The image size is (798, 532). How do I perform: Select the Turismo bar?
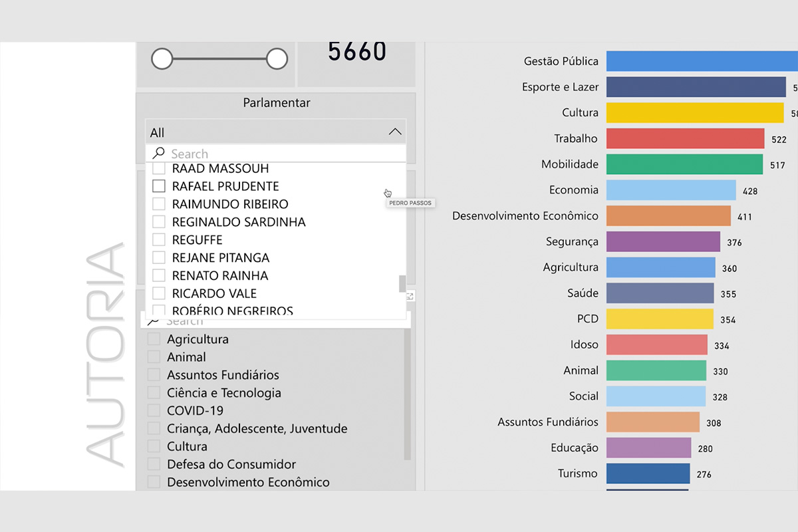click(x=648, y=473)
